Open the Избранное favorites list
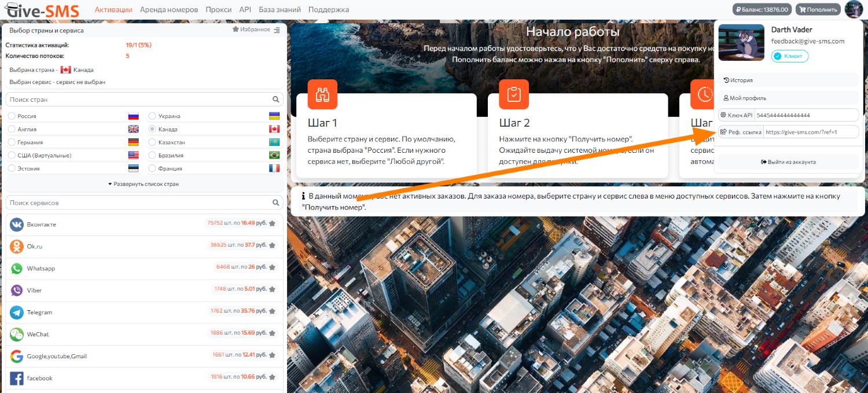Viewport: 868px width, 393px height. (251, 30)
